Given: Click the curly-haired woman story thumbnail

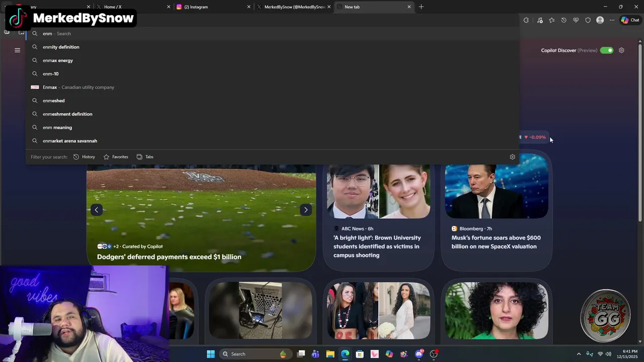Looking at the screenshot, I should pyautogui.click(x=497, y=310).
